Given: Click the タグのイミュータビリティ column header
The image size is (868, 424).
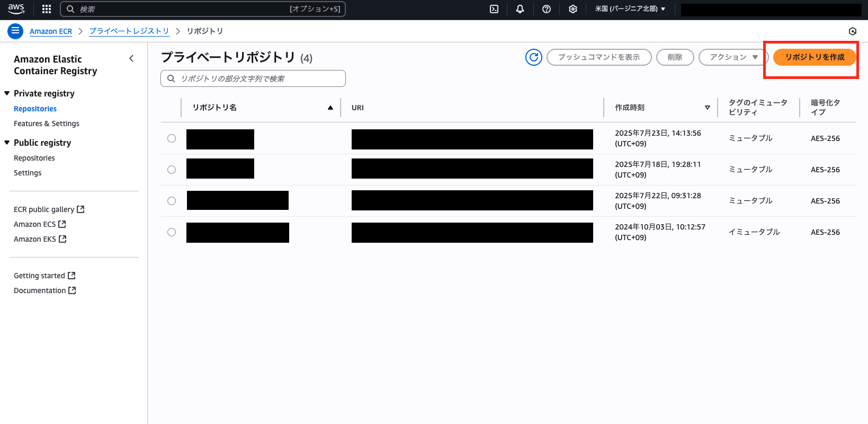Looking at the screenshot, I should 758,107.
